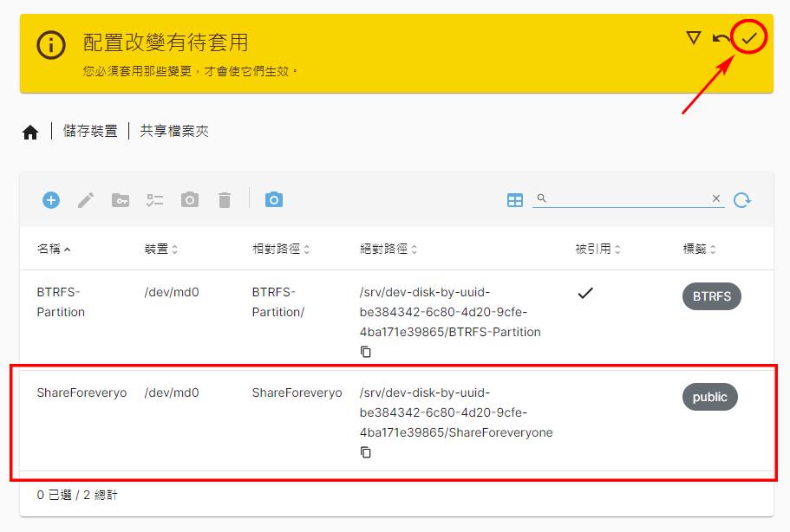Apply pending configuration changes with the checkmark icon
The image size is (790, 532).
click(x=749, y=38)
